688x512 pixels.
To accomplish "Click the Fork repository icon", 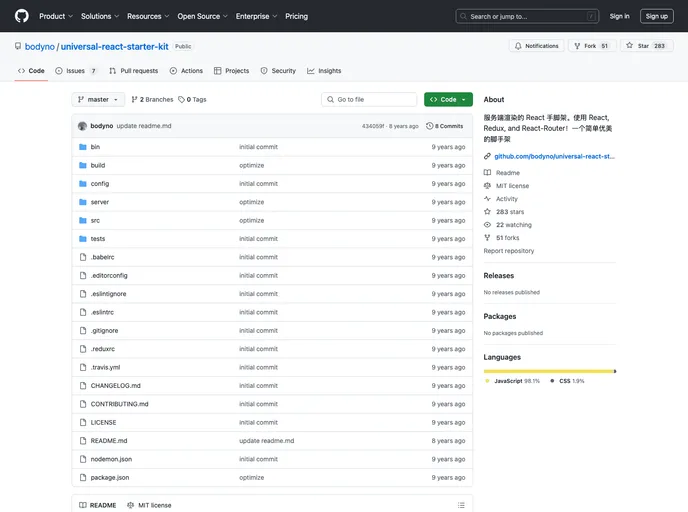I will (576, 46).
